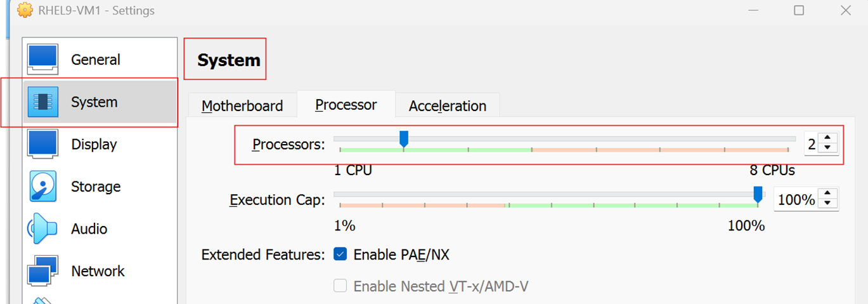Open the Storage disk icon

click(x=43, y=187)
